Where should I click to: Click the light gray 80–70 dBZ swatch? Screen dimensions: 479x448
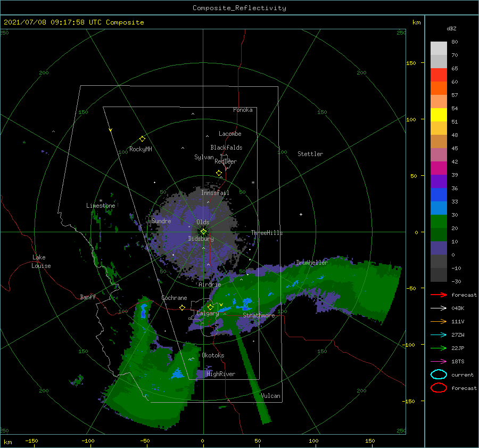439,48
